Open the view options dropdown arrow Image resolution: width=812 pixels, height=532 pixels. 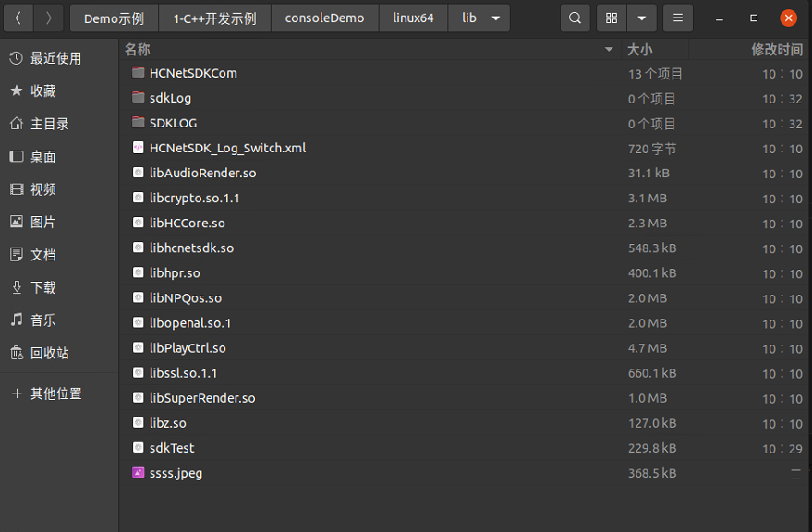[x=642, y=18]
